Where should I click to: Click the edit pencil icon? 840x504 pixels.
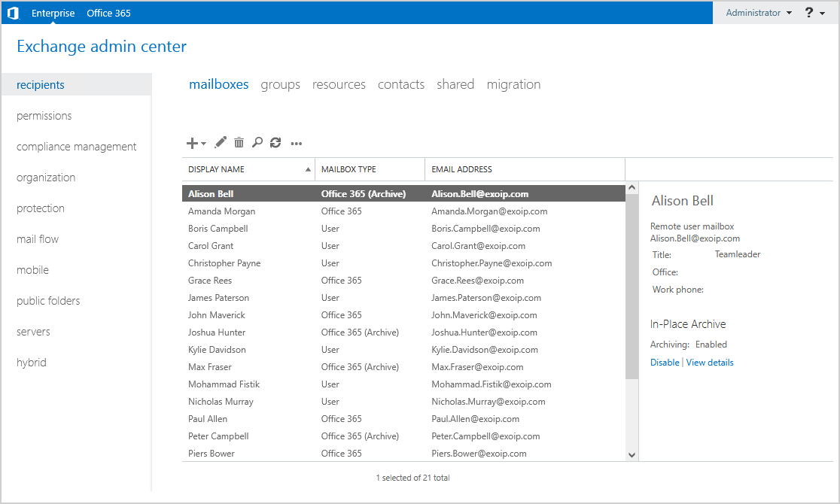[x=221, y=142]
